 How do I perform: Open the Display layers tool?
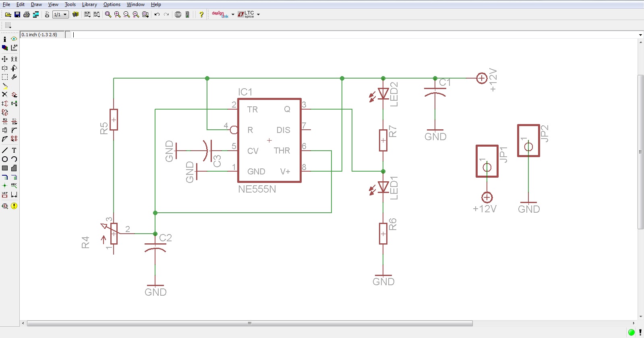5,48
